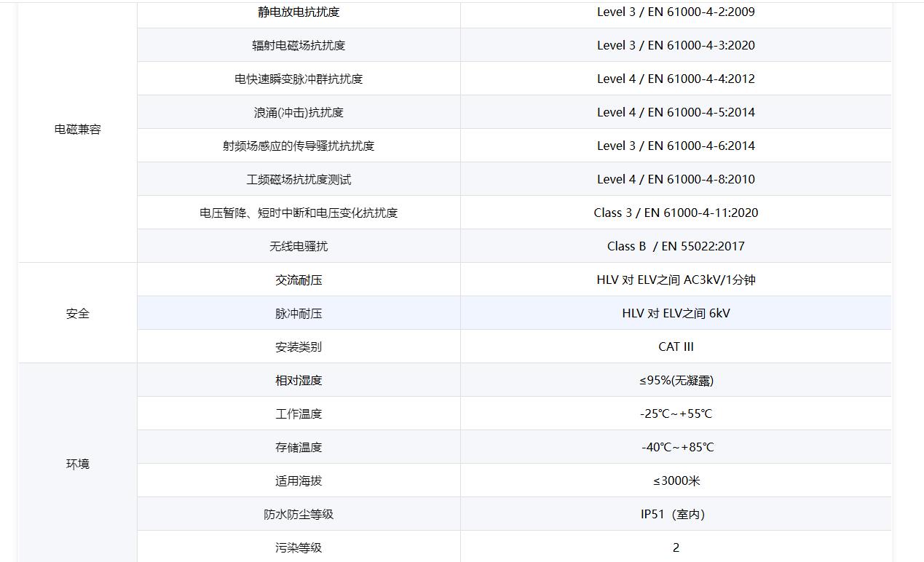
Task: Click the 辐射电磁场抗扰度 label
Action: [x=299, y=45]
